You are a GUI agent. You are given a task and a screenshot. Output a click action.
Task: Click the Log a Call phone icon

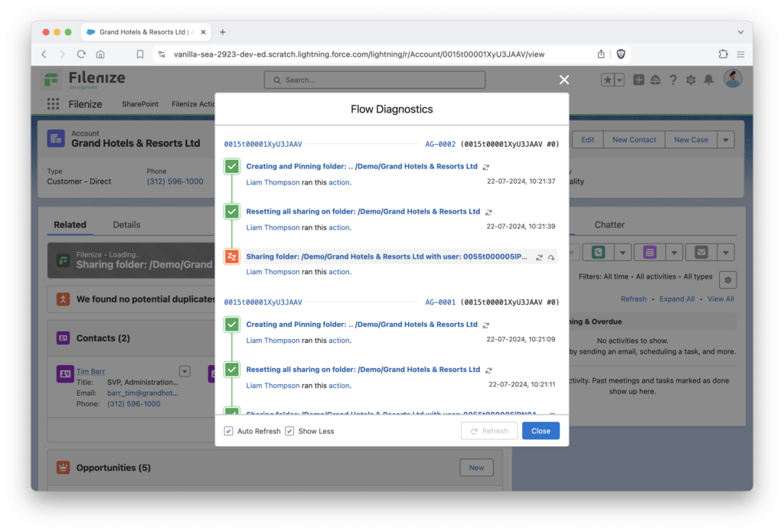click(x=598, y=253)
